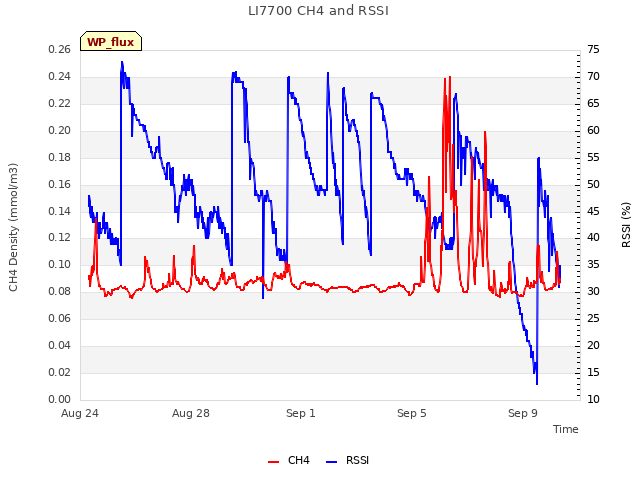The width and height of the screenshot is (640, 480).
Task: Click the 0.20 left axis value
Action: (x=60, y=130)
